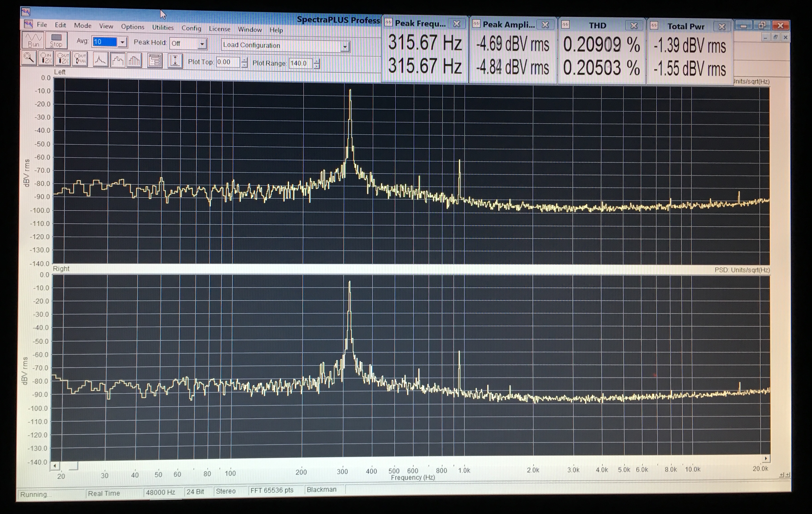Screen dimensions: 812x514
Task: Expand the Peak Hold dropdown
Action: coord(202,44)
